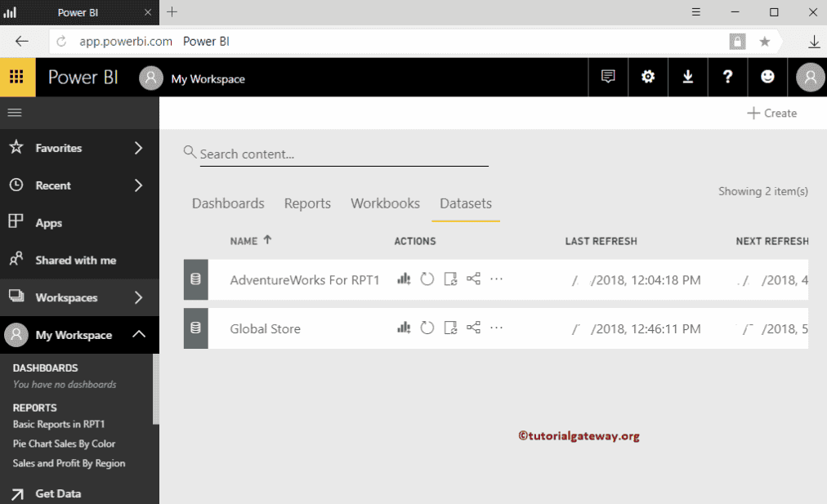This screenshot has height=504, width=827.
Task: Open more options ellipsis for AdventureWorks For RPT1
Action: [x=496, y=279]
